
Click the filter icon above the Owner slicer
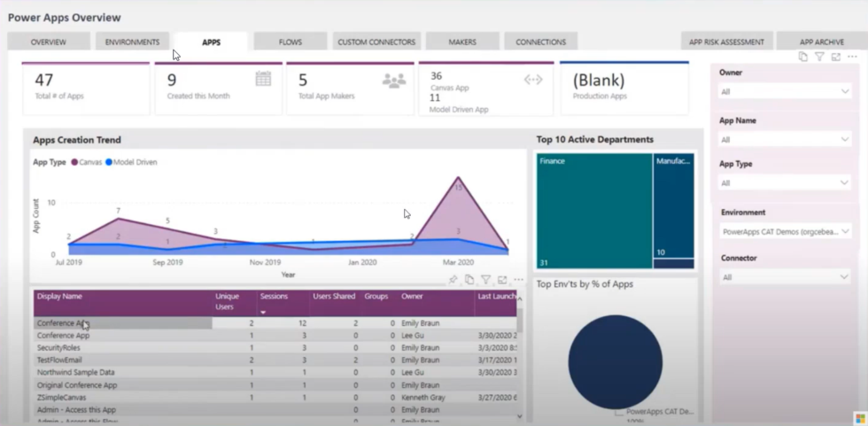point(819,57)
